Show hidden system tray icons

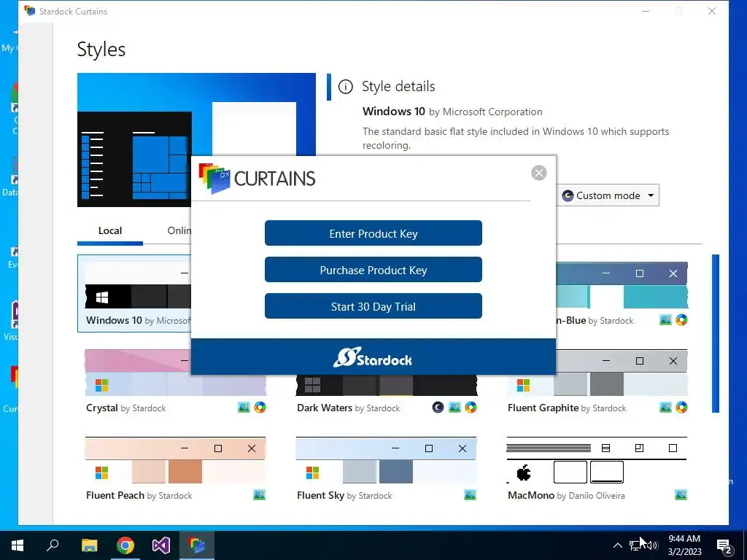click(617, 545)
